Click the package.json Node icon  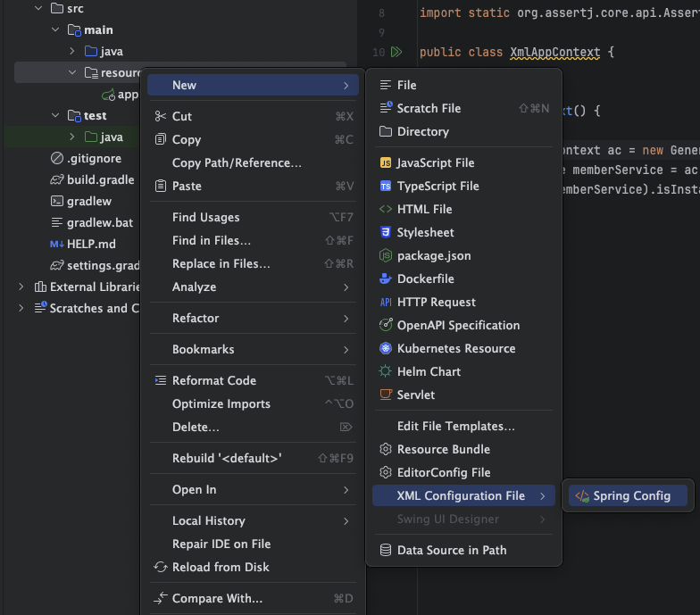tap(386, 255)
